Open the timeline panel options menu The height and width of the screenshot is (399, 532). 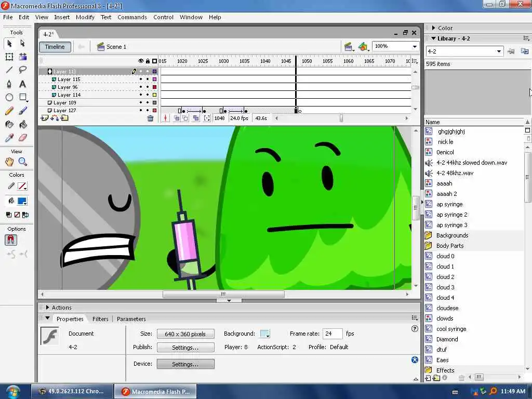click(x=415, y=61)
